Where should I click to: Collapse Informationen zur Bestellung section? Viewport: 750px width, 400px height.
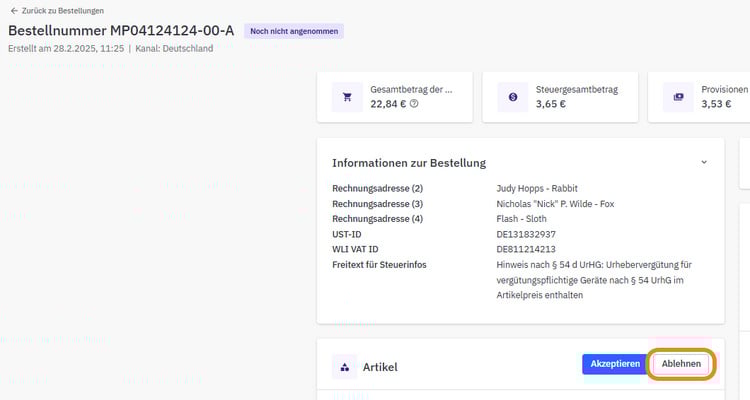pyautogui.click(x=704, y=162)
